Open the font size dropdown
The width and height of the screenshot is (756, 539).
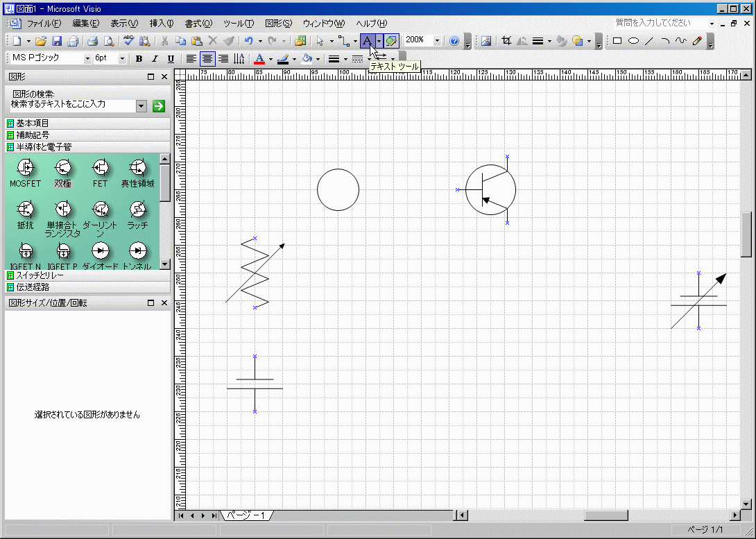123,59
